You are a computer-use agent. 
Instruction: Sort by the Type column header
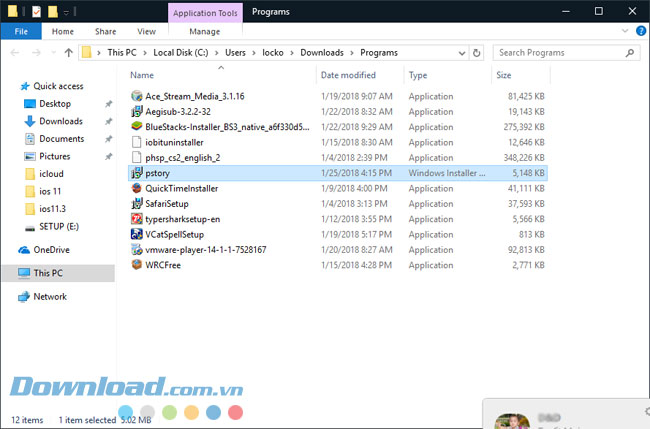(x=418, y=75)
